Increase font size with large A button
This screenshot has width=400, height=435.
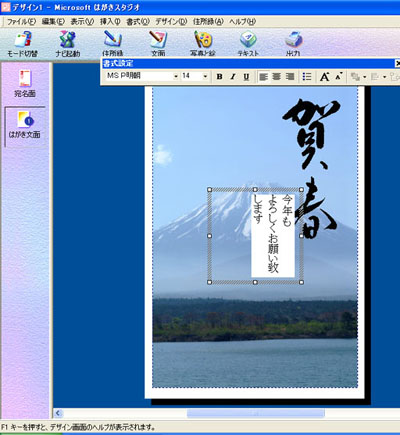[x=324, y=77]
